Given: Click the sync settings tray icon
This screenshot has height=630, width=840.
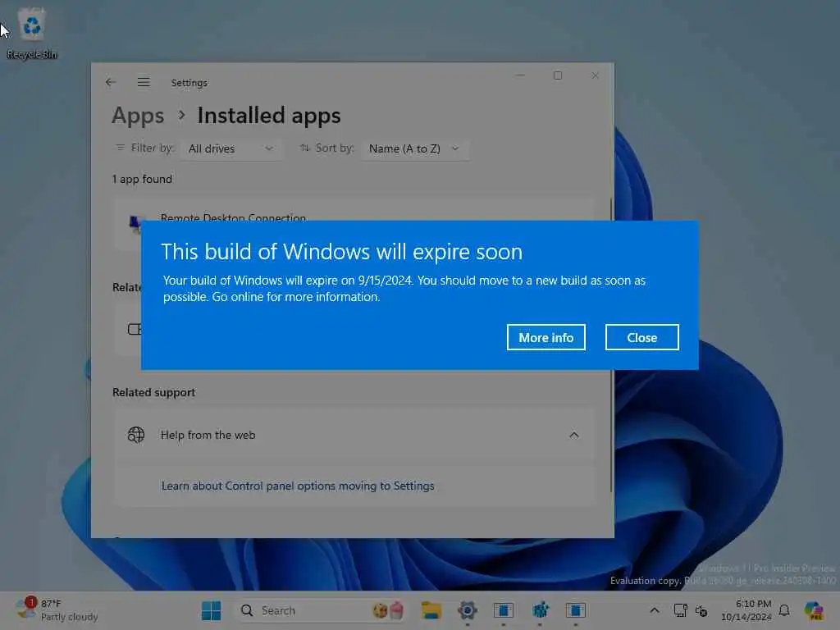Looking at the screenshot, I should (x=701, y=610).
